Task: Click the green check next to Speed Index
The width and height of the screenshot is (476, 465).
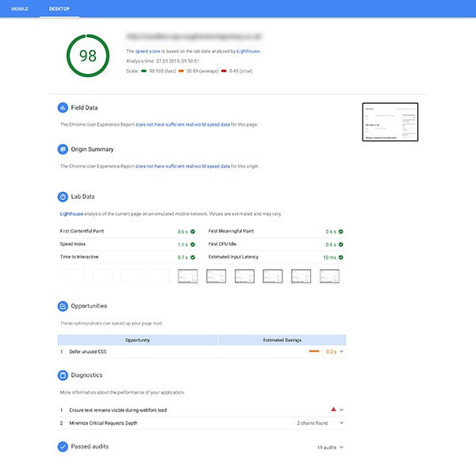Action: coord(193,244)
